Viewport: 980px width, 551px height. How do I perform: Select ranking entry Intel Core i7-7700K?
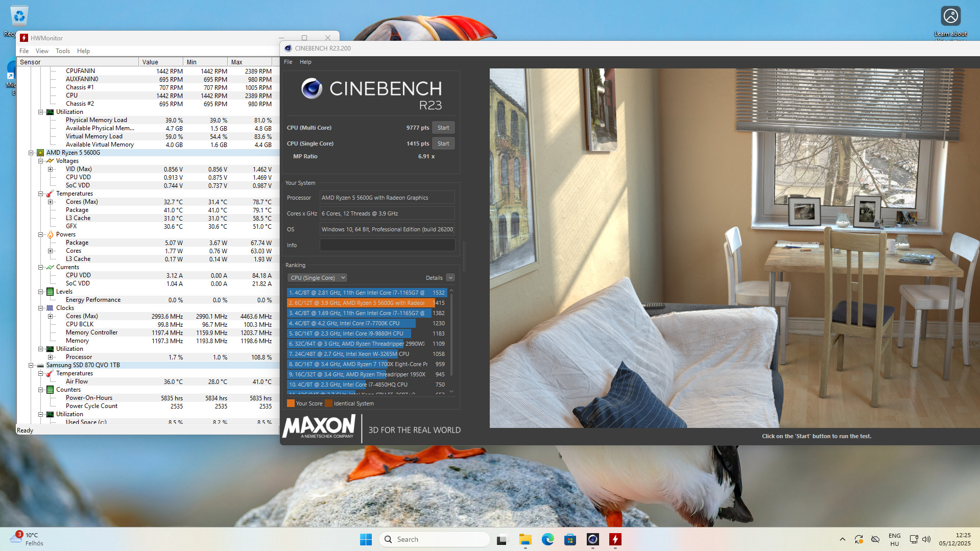pyautogui.click(x=367, y=323)
